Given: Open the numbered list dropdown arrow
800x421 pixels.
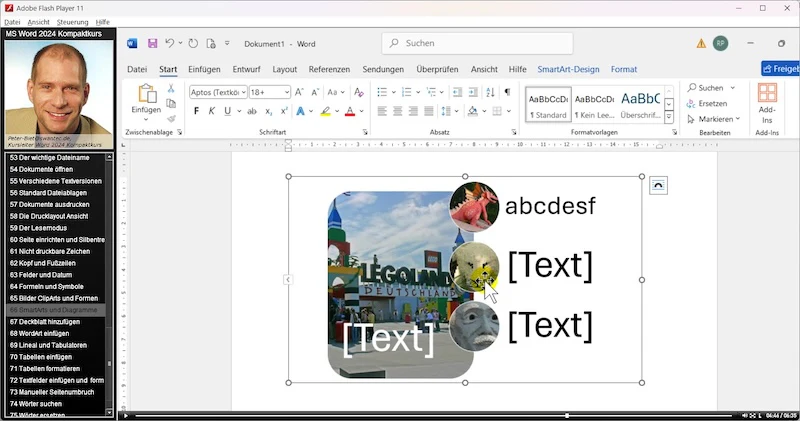Looking at the screenshot, I should pos(418,92).
